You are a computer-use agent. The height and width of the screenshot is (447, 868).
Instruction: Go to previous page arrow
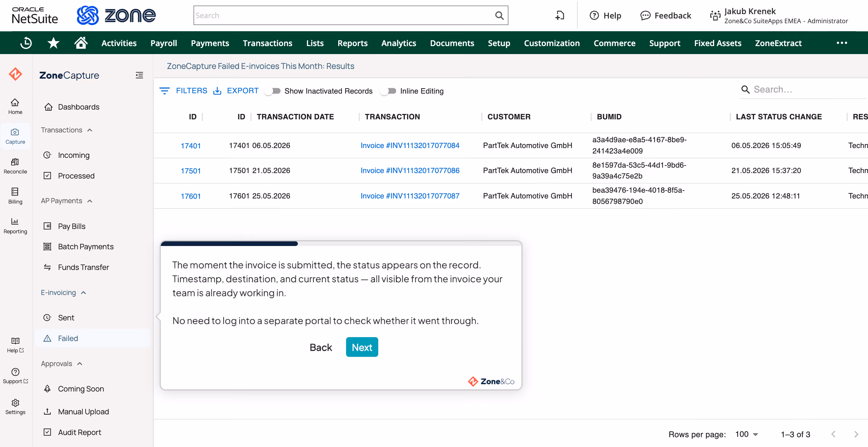[834, 434]
